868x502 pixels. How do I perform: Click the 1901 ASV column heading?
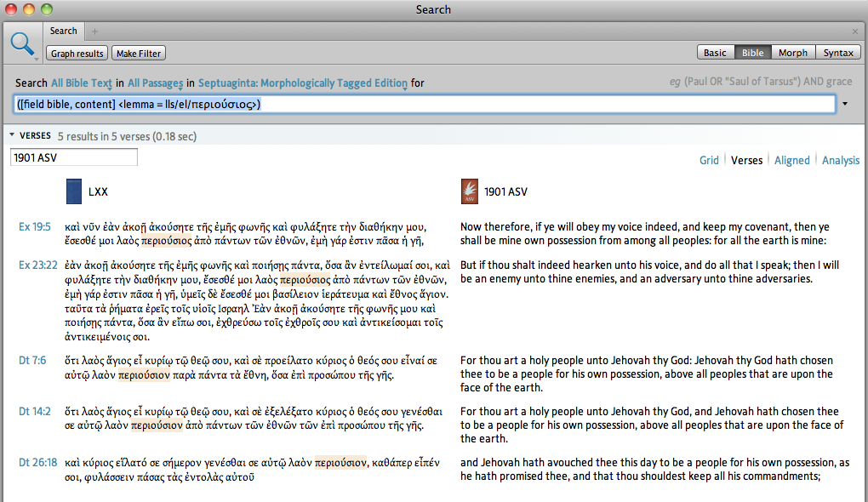coord(505,191)
